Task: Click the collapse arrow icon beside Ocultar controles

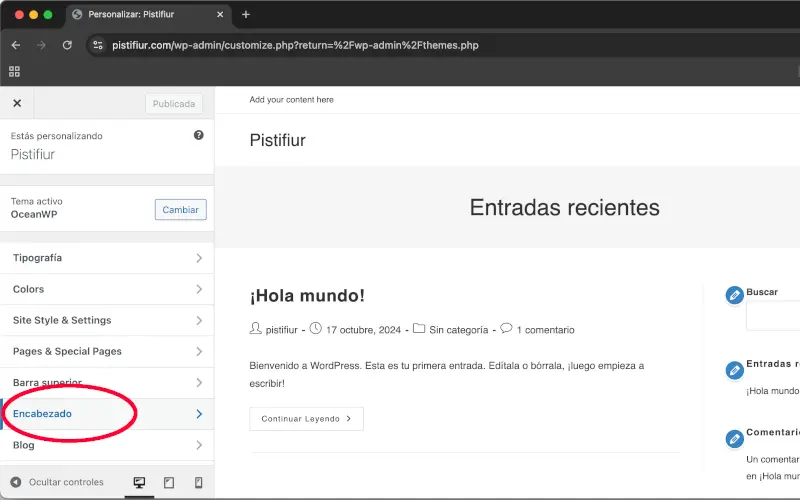Action: pyautogui.click(x=16, y=482)
